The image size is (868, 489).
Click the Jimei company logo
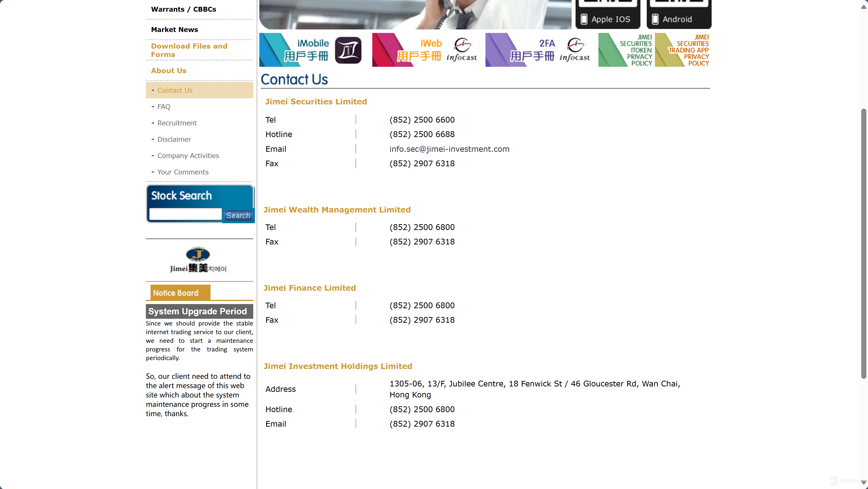click(x=198, y=260)
